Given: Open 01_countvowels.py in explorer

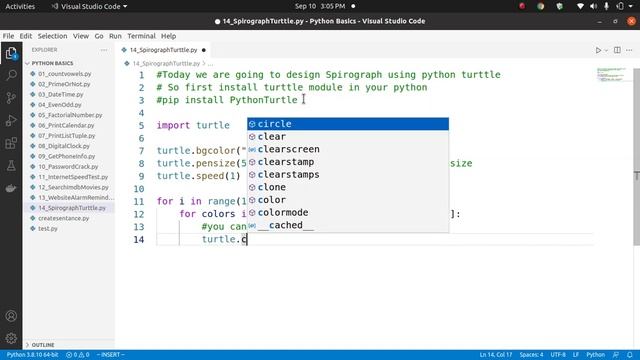Looking at the screenshot, I should (64, 74).
